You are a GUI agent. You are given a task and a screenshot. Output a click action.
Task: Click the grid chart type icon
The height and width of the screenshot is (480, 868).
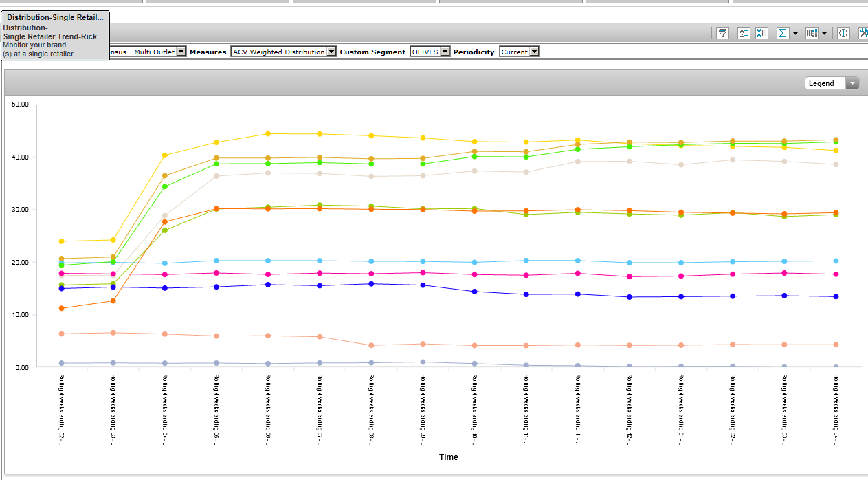(x=812, y=33)
